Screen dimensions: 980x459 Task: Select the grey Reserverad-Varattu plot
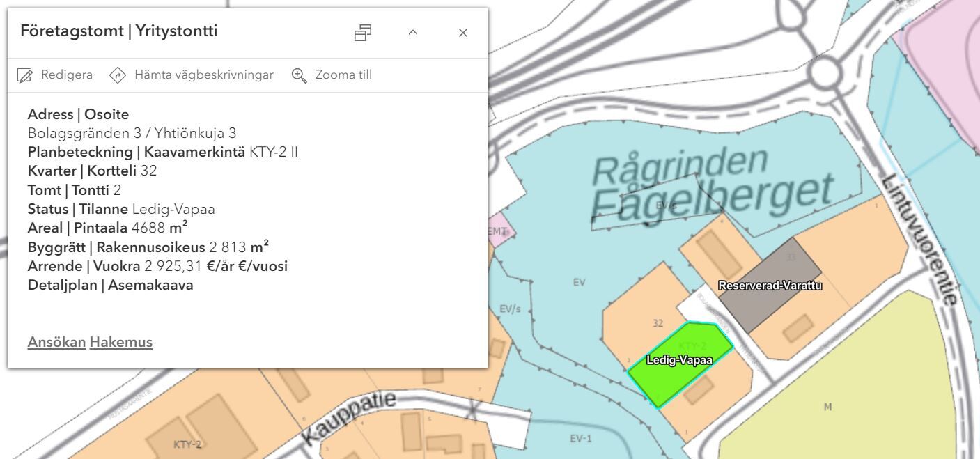(x=770, y=285)
